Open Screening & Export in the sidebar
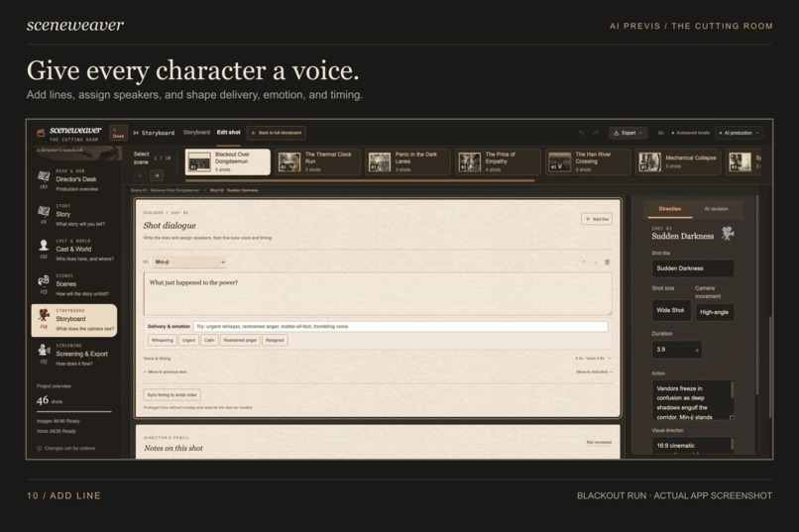The height and width of the screenshot is (532, 799). click(76, 355)
